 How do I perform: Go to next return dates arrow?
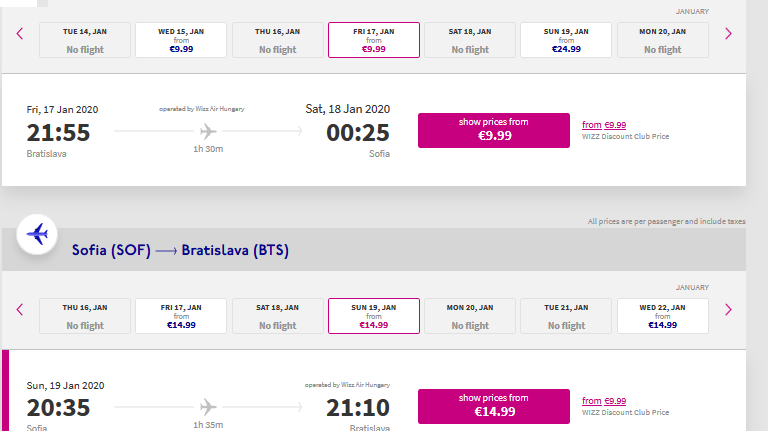[x=728, y=310]
